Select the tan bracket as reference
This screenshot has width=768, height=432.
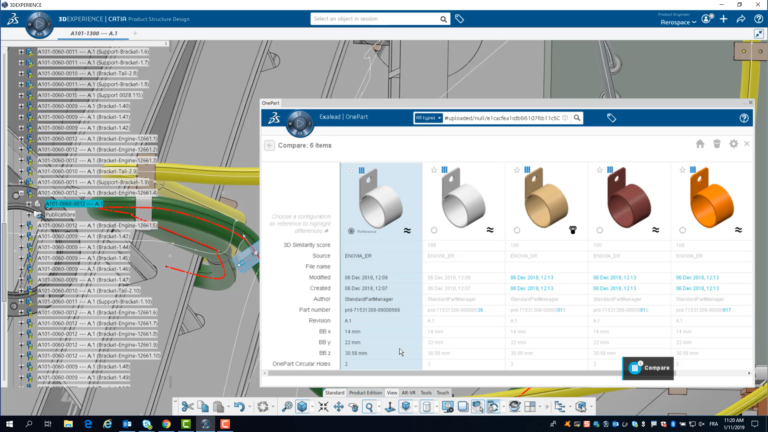(517, 230)
